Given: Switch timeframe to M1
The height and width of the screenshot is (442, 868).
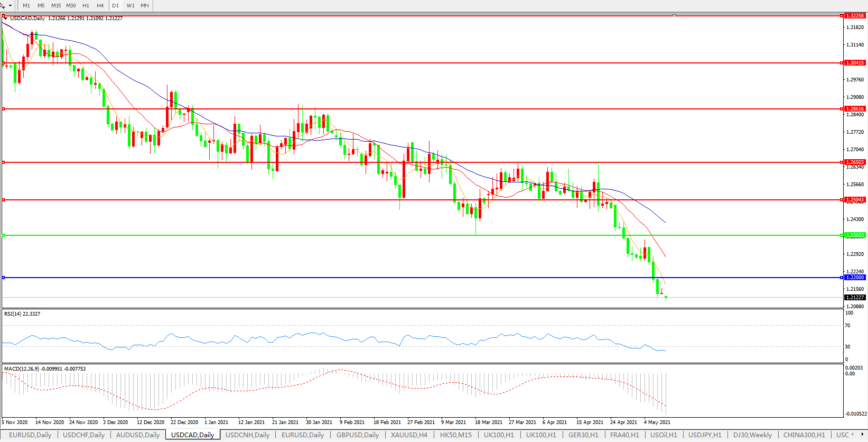Looking at the screenshot, I should click(26, 6).
